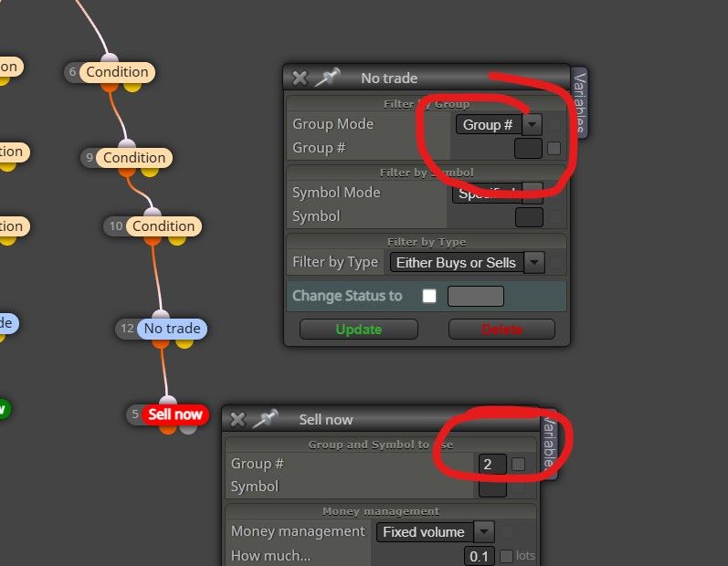
Task: Click the How much field showing 0.1
Action: tap(479, 556)
